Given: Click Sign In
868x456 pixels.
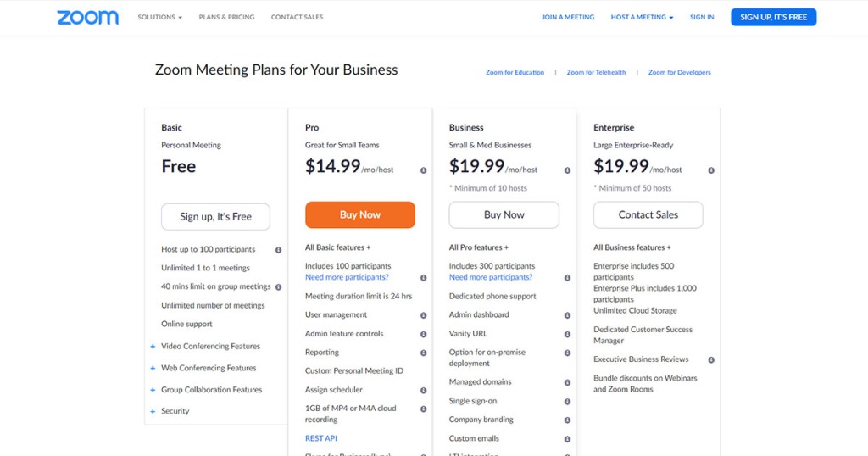Looking at the screenshot, I should (x=702, y=17).
